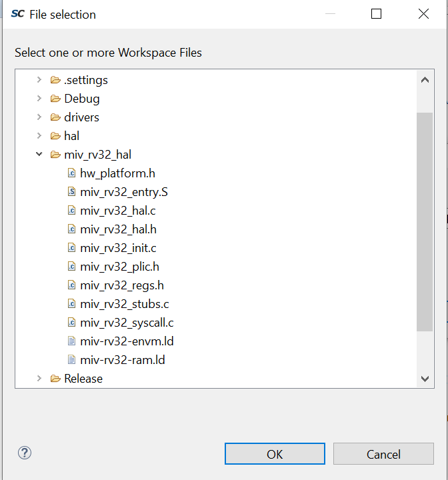Expand the Debug folder
Screen dimensions: 448x480
[39, 99]
